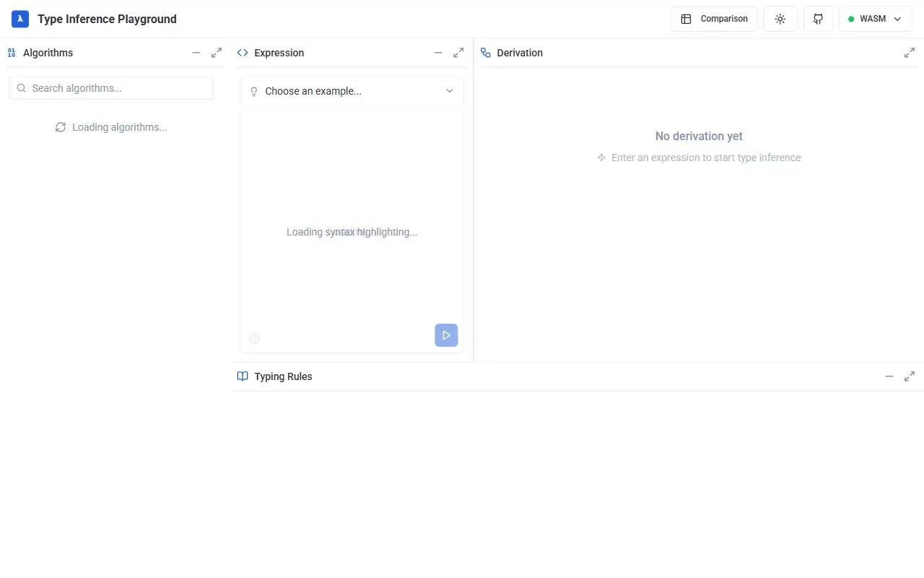Toggle the light/dark theme sun icon
Viewport: 924px width, 578px height.
pyautogui.click(x=780, y=19)
